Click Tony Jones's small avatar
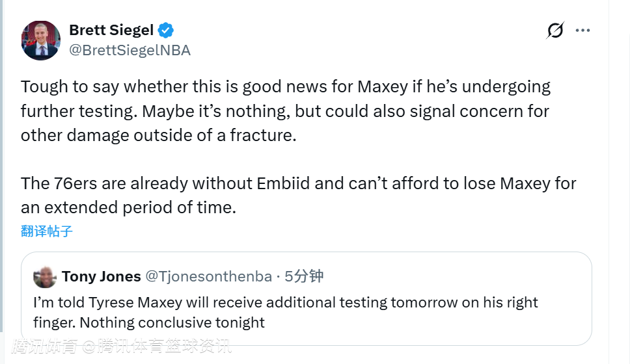 point(45,277)
